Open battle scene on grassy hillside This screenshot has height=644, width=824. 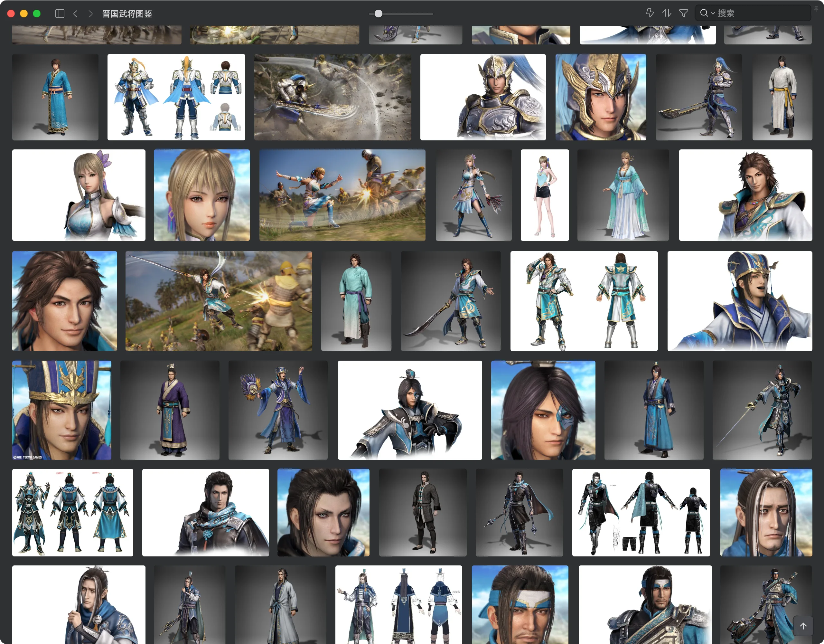219,301
